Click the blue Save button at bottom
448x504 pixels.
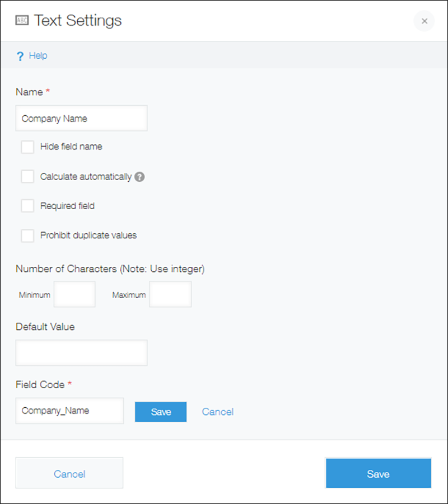(x=378, y=473)
